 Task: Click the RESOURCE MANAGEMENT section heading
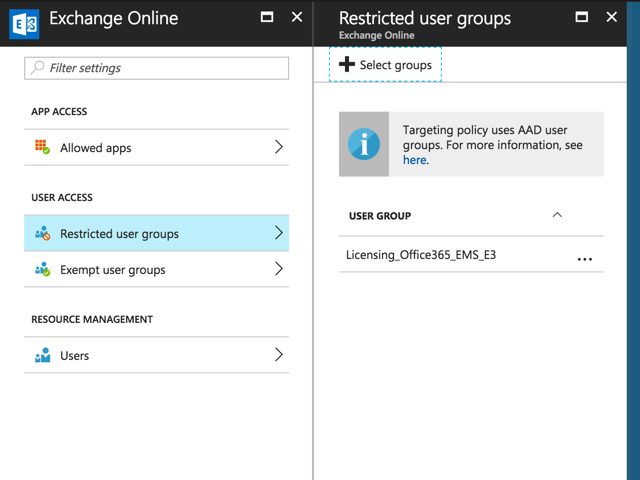tap(92, 320)
